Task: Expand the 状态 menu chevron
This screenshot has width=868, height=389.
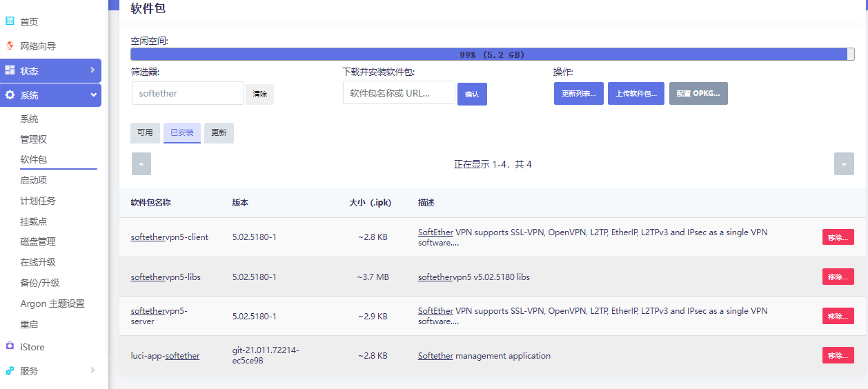Action: pyautogui.click(x=92, y=70)
